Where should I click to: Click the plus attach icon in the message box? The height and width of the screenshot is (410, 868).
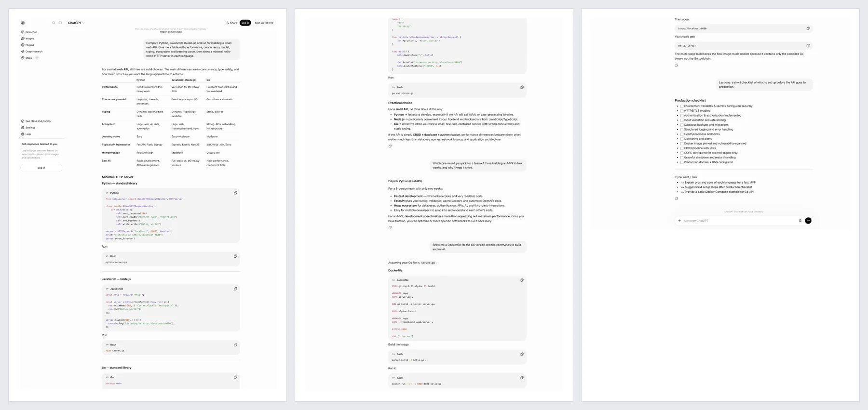[679, 221]
